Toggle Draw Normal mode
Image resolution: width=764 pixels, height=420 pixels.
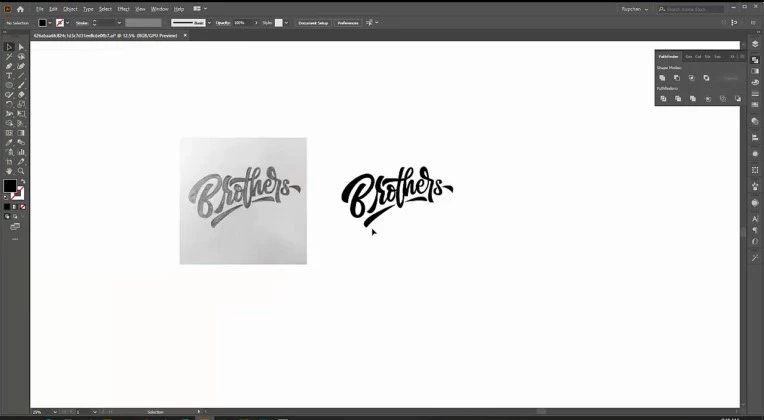pyautogui.click(x=7, y=216)
